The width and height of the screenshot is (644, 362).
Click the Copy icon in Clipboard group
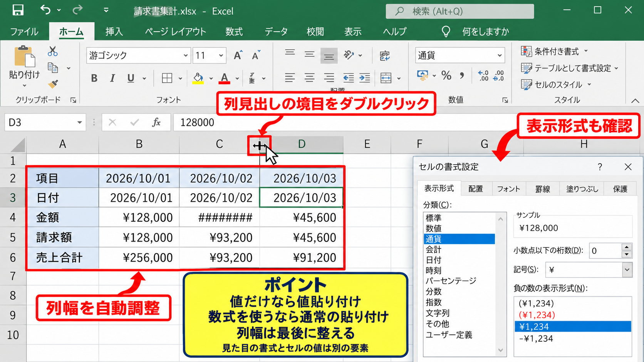click(x=53, y=68)
